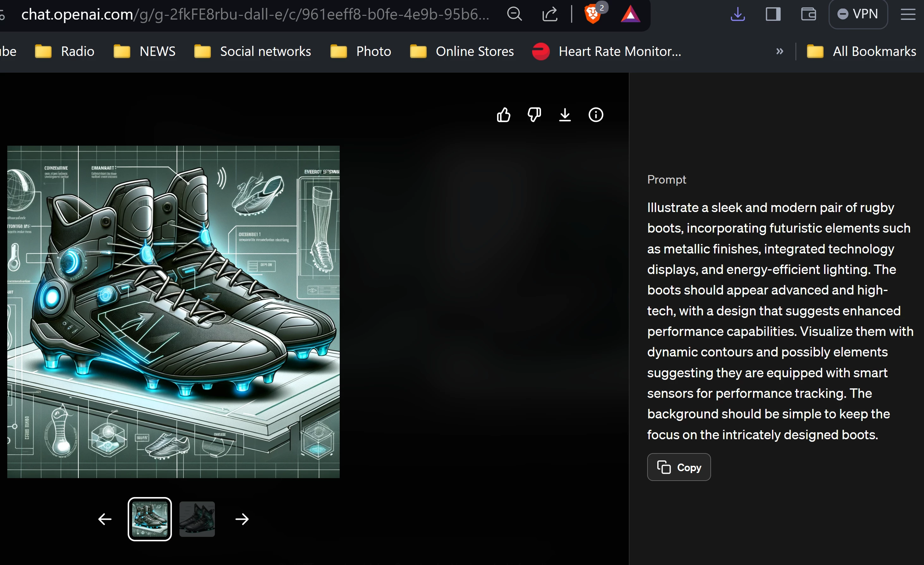The image size is (924, 565).
Task: Open the browser downloads icon
Action: click(x=737, y=14)
